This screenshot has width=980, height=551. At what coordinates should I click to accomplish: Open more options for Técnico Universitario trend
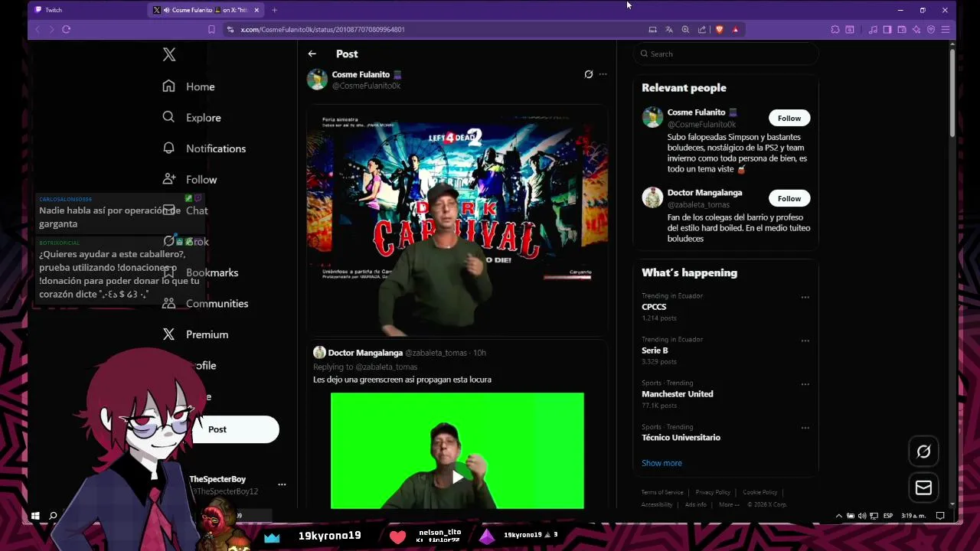[805, 428]
